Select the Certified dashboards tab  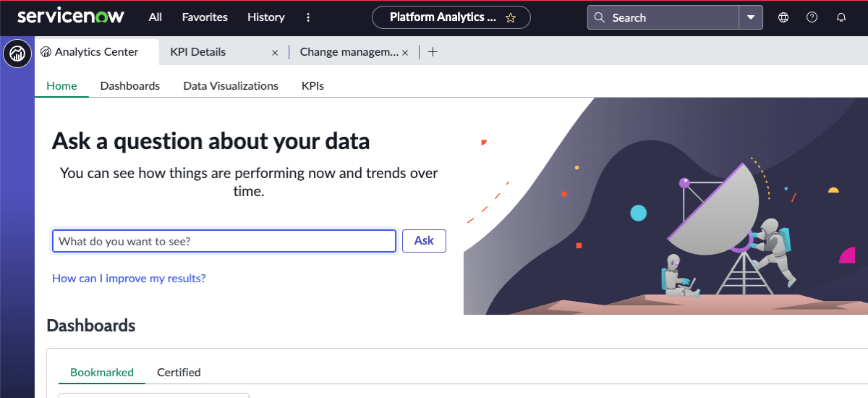tap(179, 373)
